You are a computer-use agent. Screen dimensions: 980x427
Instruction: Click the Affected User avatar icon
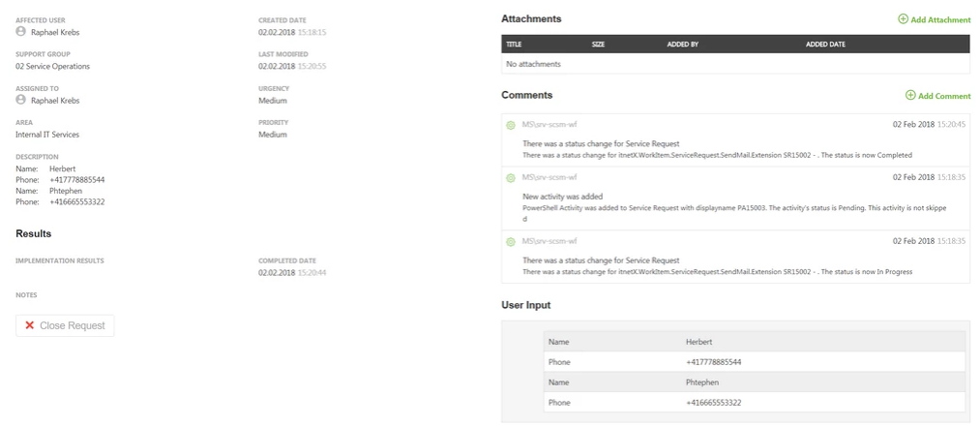[x=21, y=31]
